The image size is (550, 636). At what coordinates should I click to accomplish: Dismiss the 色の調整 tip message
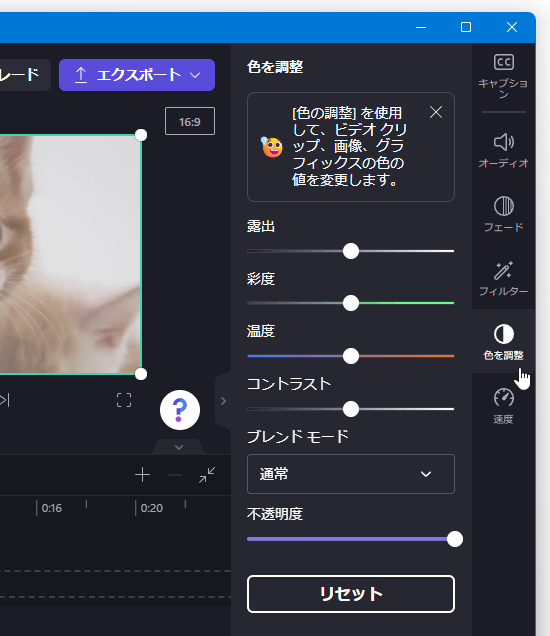[x=436, y=112]
